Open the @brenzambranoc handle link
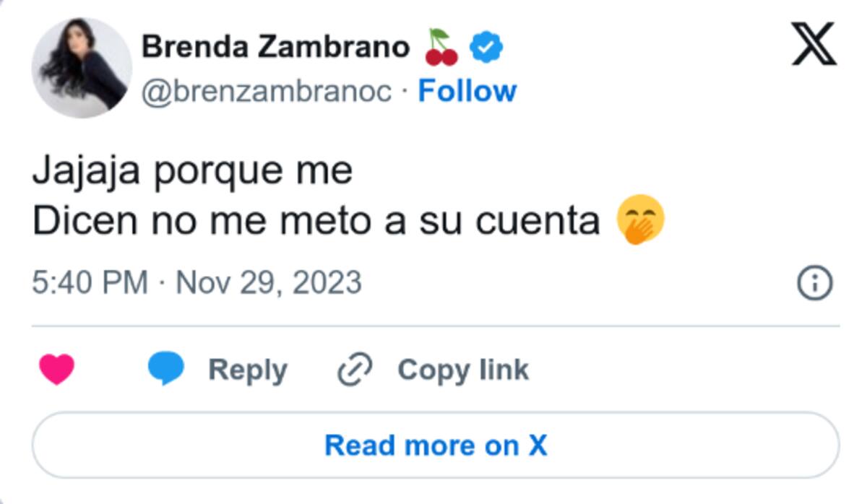867x504 pixels. 267,92
